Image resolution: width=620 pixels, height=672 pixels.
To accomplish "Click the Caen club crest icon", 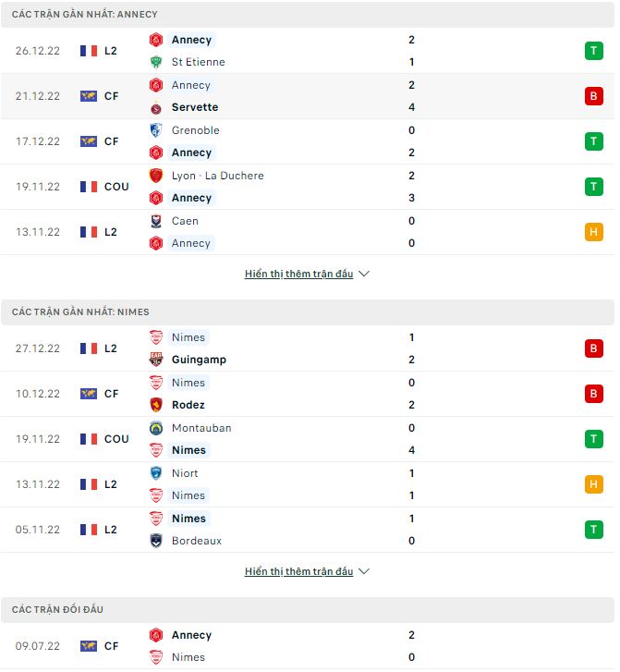I will pyautogui.click(x=156, y=221).
